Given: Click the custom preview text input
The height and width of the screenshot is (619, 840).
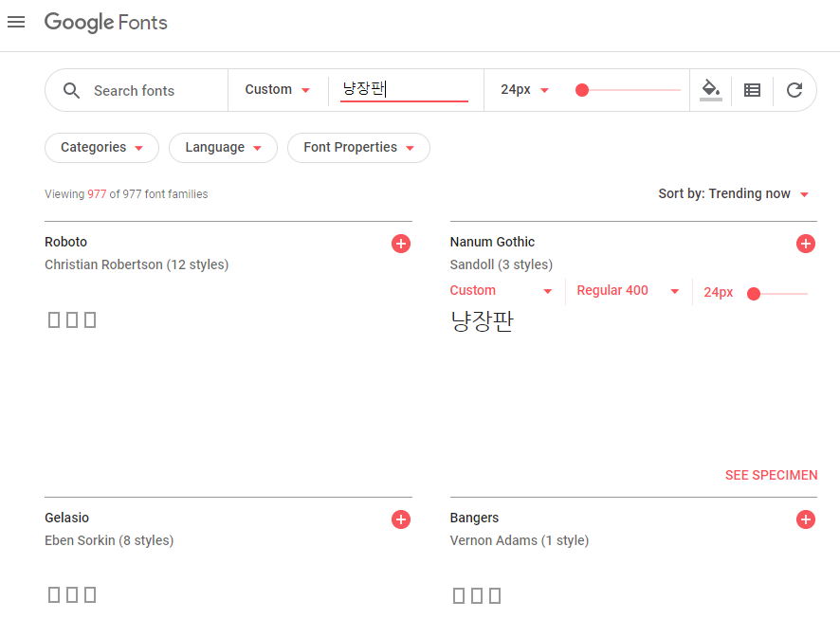Looking at the screenshot, I should pos(405,89).
